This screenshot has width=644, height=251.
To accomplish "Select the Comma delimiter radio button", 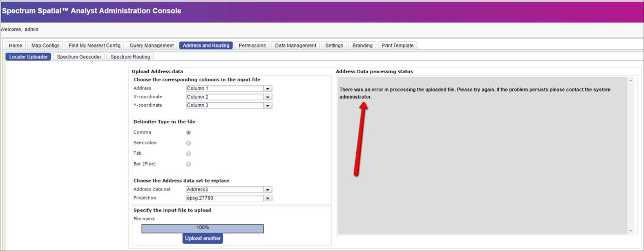I will [x=188, y=133].
